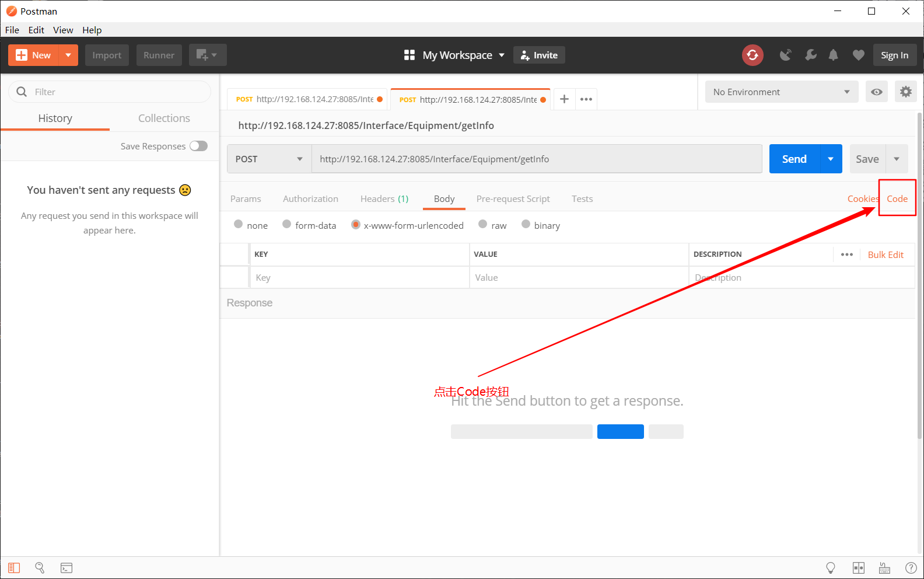
Task: Switch to the Collections tab
Action: (x=164, y=118)
